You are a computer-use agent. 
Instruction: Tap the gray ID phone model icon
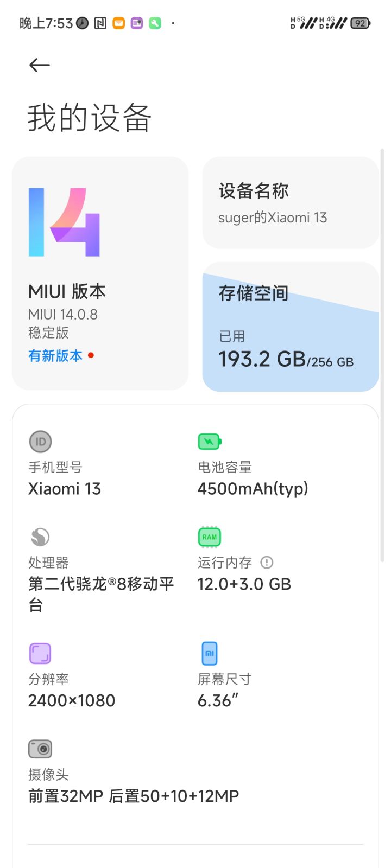pos(40,442)
